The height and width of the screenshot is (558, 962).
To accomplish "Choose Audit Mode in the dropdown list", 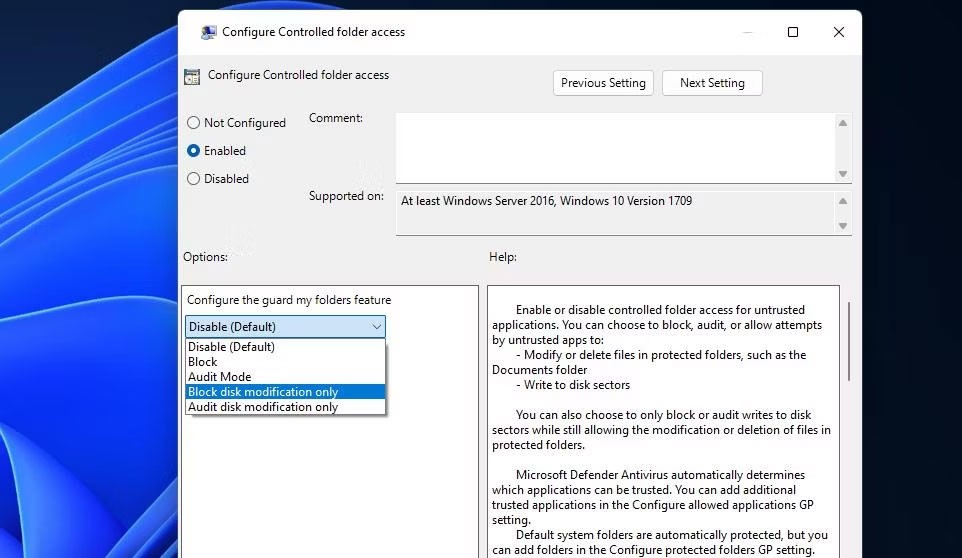I will click(x=219, y=377).
